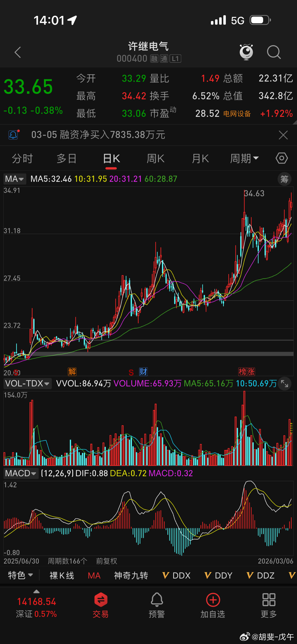Tap the L1 level badge
The height and width of the screenshot is (644, 297).
(175, 59)
